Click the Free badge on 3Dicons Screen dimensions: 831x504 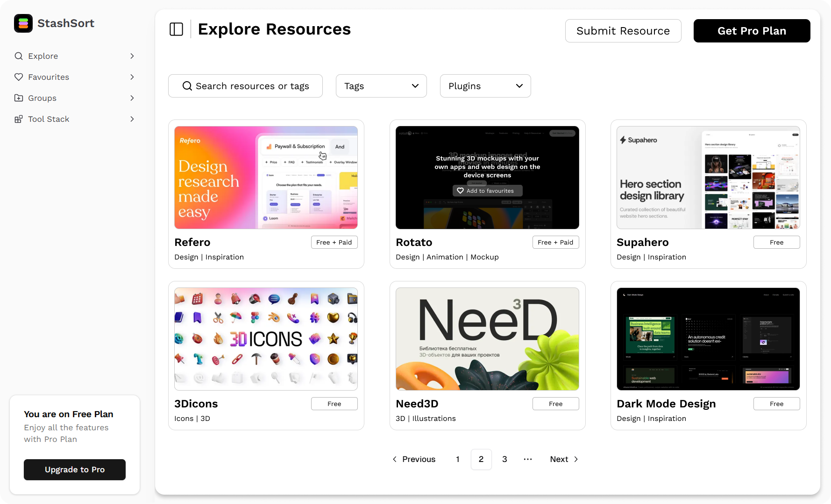pyautogui.click(x=334, y=404)
